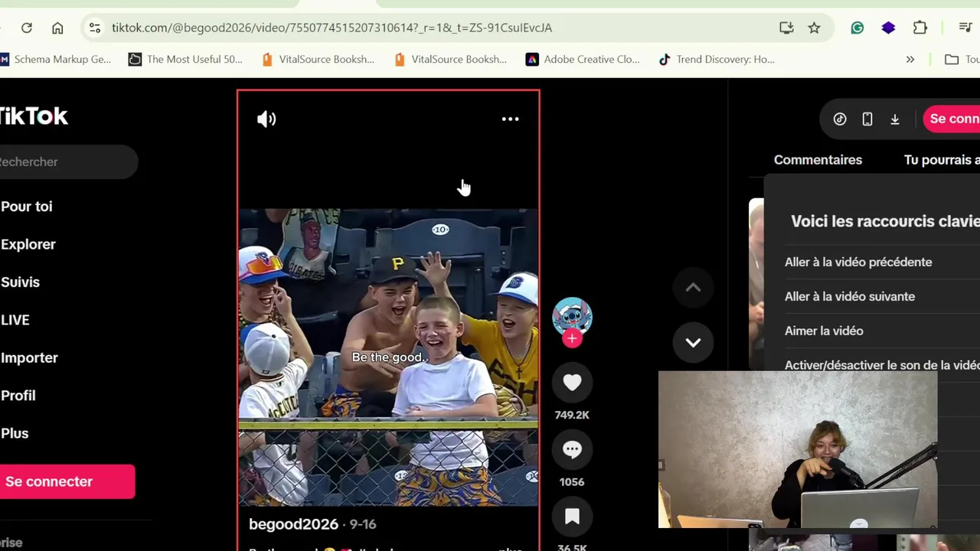The image size is (980, 551).
Task: Switch to the Tu pourrais a... tab
Action: [942, 160]
